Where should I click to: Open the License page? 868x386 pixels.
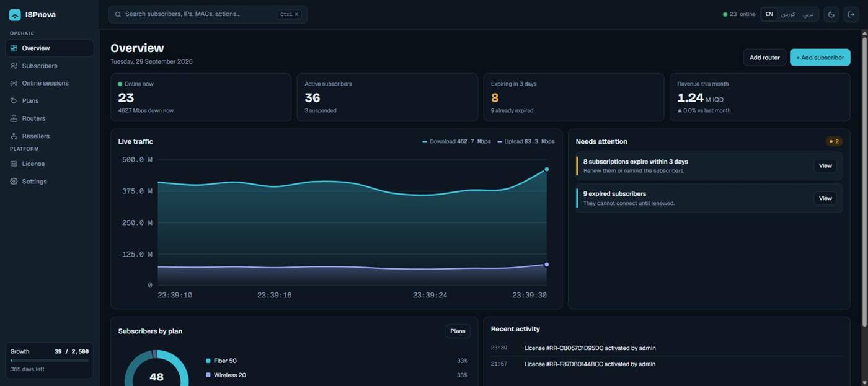coord(50,164)
